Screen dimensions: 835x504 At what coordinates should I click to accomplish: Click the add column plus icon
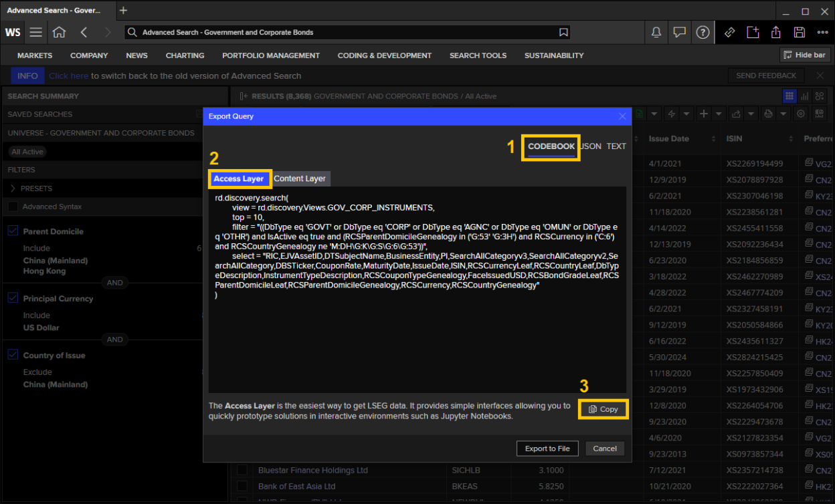(704, 114)
